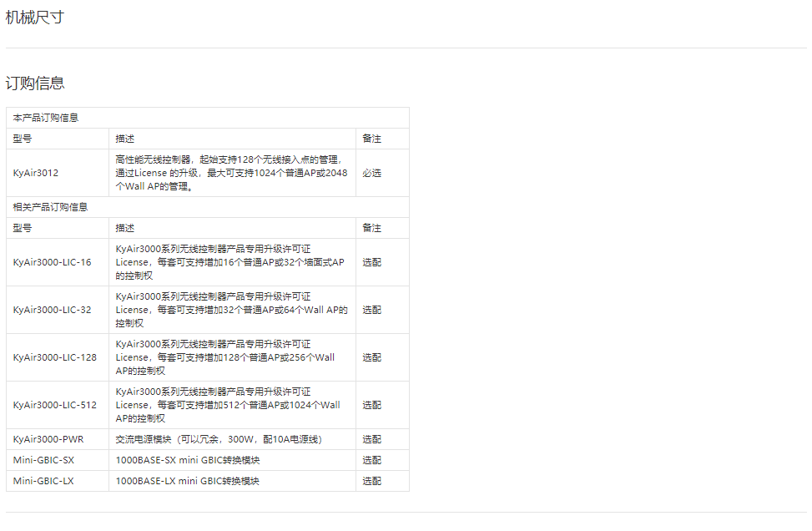Click the LIC-512 license description text
The image size is (812, 531).
point(228,405)
